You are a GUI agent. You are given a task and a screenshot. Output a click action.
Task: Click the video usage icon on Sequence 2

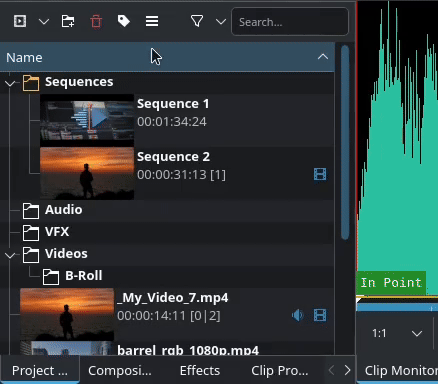click(320, 174)
